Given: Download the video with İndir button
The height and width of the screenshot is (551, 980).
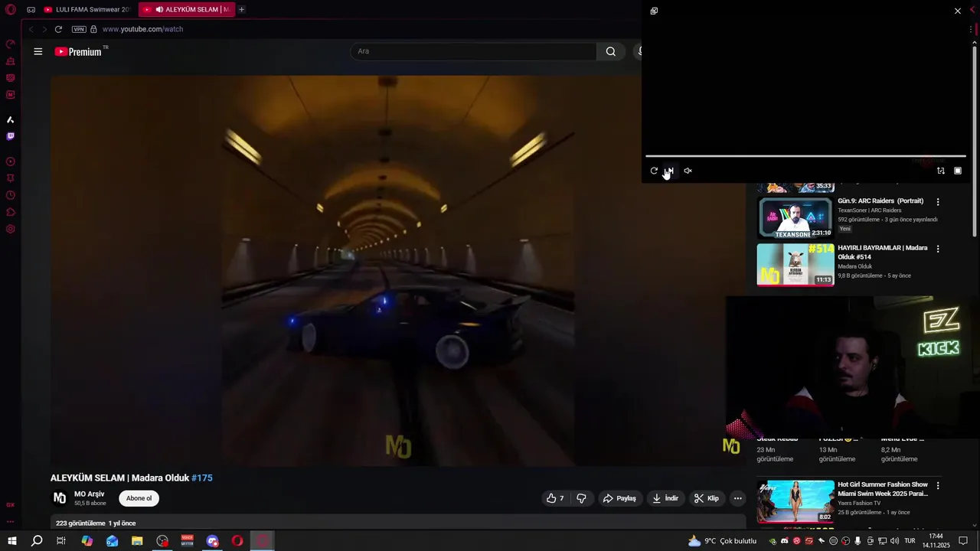Looking at the screenshot, I should (x=665, y=498).
